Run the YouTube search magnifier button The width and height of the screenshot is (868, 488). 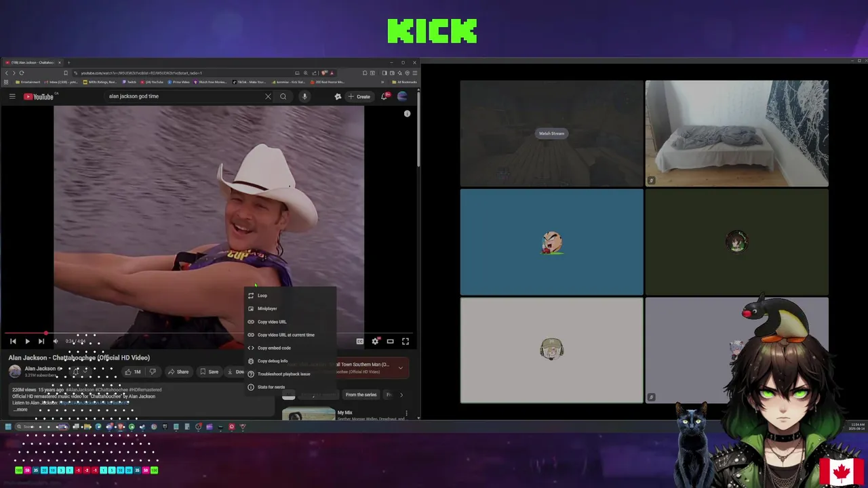point(283,96)
